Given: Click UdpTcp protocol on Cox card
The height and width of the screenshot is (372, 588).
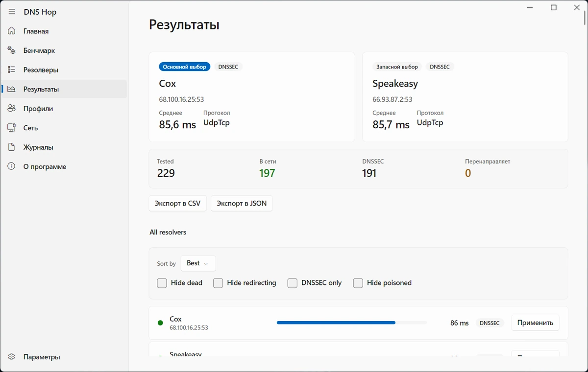Looking at the screenshot, I should coord(217,122).
